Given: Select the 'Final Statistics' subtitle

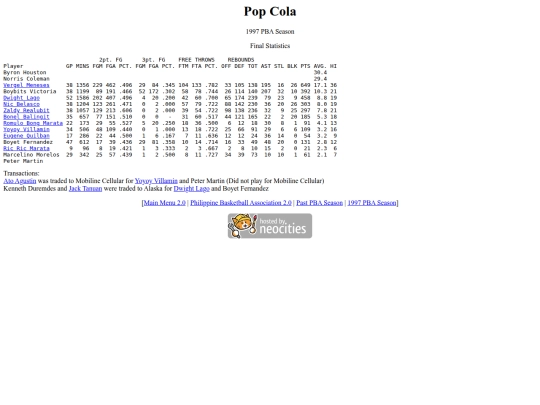Looking at the screenshot, I should pyautogui.click(x=270, y=46).
